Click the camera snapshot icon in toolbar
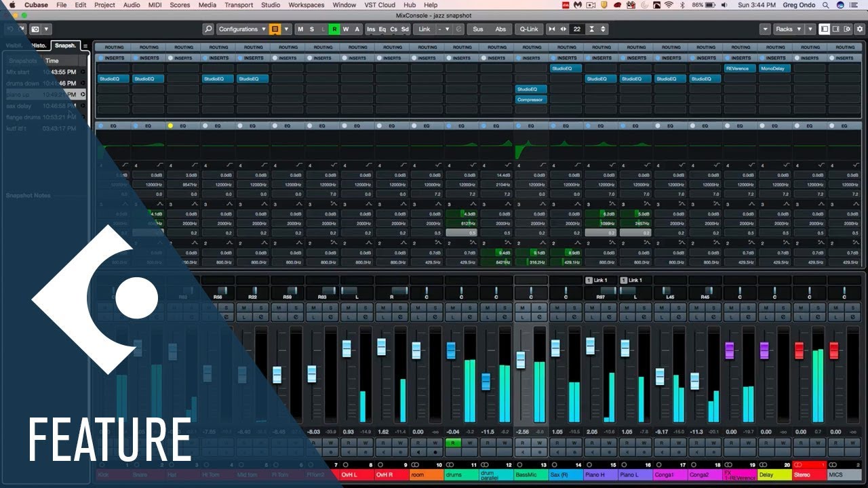Screen dimensions: 868x488 (35, 29)
